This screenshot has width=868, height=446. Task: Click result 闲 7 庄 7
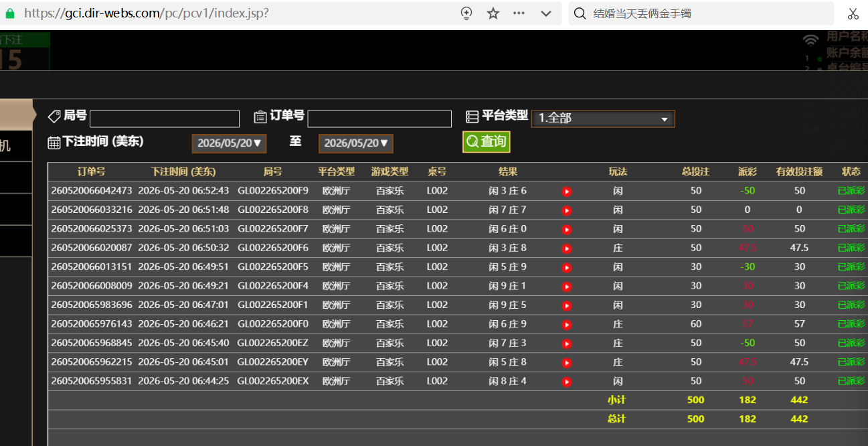[508, 210]
